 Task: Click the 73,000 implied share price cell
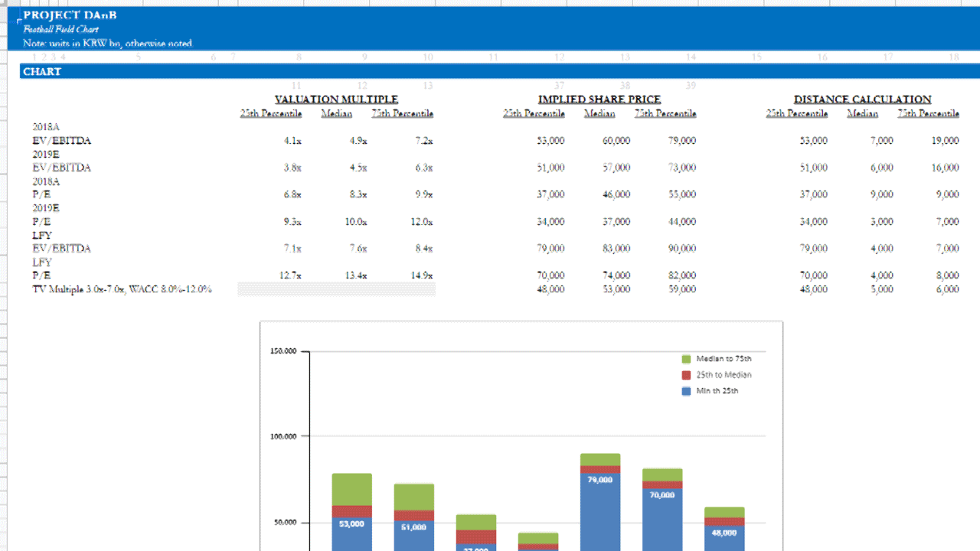tap(682, 168)
